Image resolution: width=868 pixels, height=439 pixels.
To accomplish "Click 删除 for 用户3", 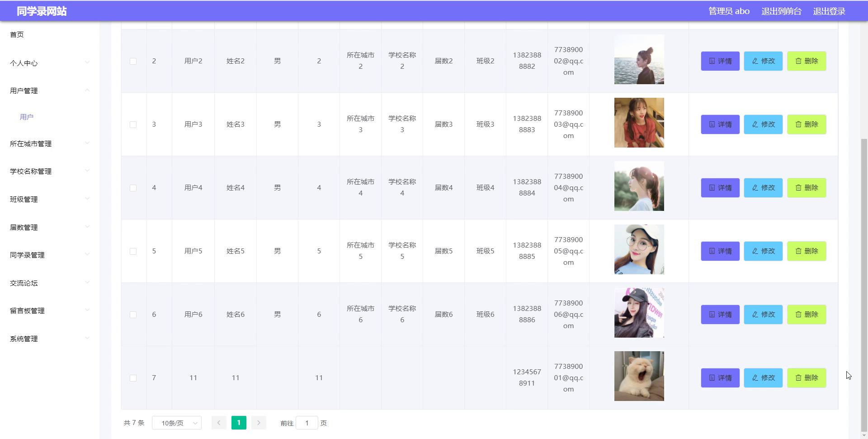I will [x=807, y=124].
